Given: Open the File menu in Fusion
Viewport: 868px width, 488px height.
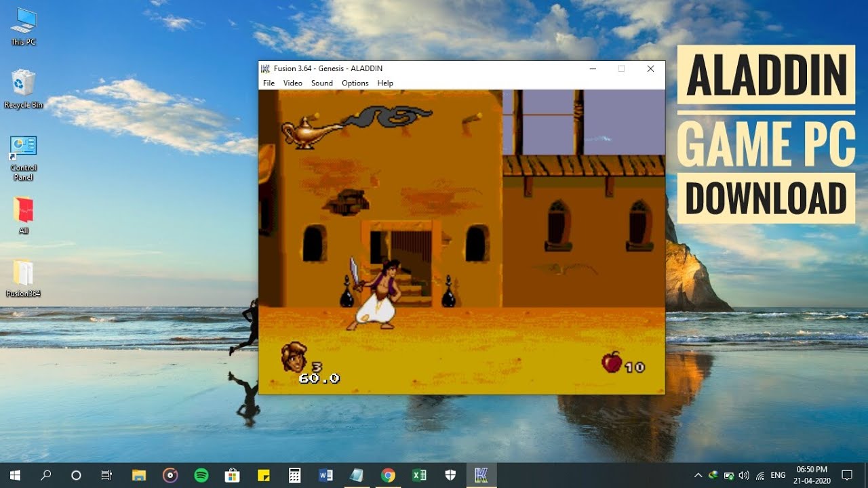Looking at the screenshot, I should point(269,83).
